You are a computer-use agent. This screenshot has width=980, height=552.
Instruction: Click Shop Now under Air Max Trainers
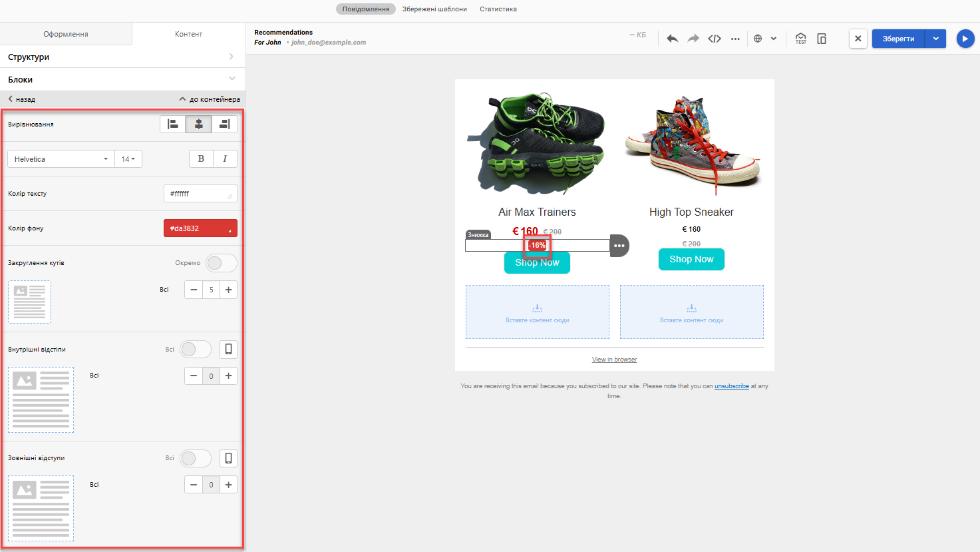537,263
